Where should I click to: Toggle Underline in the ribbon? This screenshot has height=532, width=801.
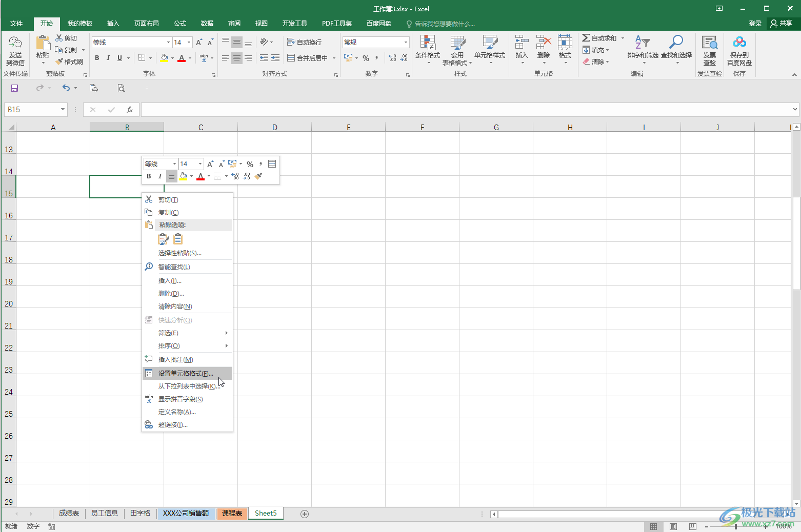tap(119, 58)
